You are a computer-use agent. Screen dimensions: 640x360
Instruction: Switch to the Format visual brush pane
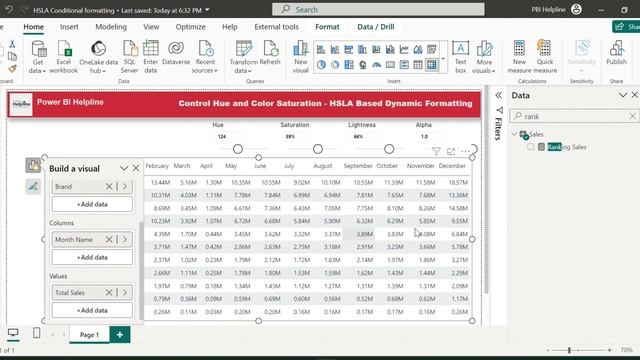coord(33,187)
